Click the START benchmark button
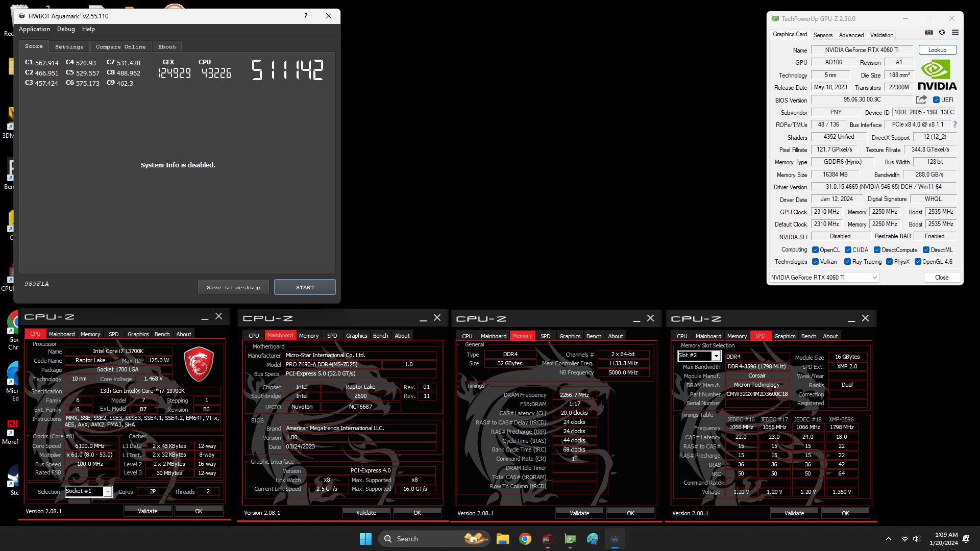The height and width of the screenshot is (551, 980). (x=305, y=287)
